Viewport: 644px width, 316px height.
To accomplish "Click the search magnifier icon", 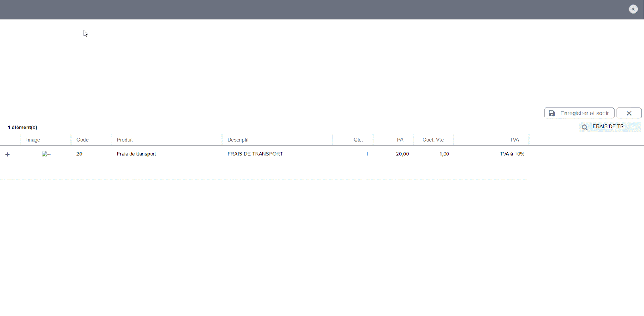I will pos(585,127).
